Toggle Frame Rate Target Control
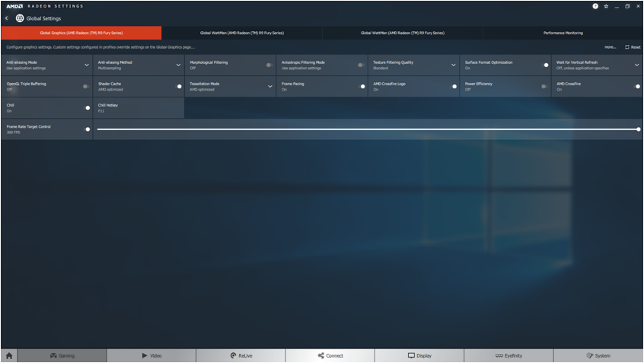Viewport: 644px width, 363px height. (87, 129)
